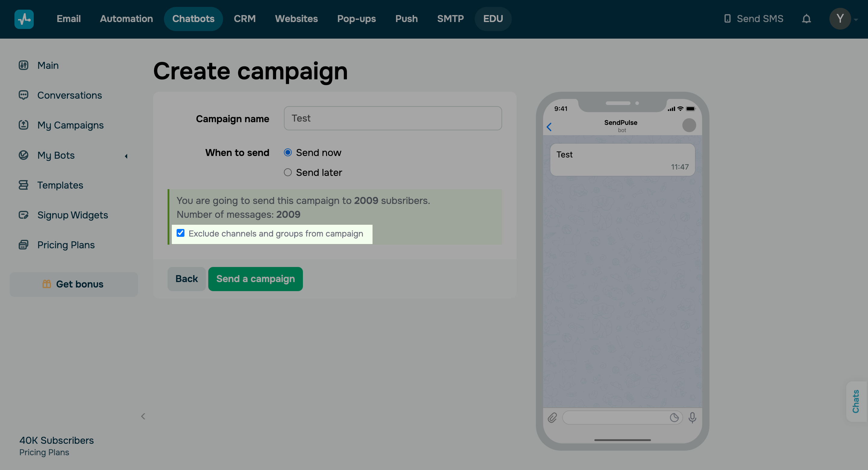Select the microphone icon in the chat preview
This screenshot has height=470, width=868.
(x=692, y=418)
